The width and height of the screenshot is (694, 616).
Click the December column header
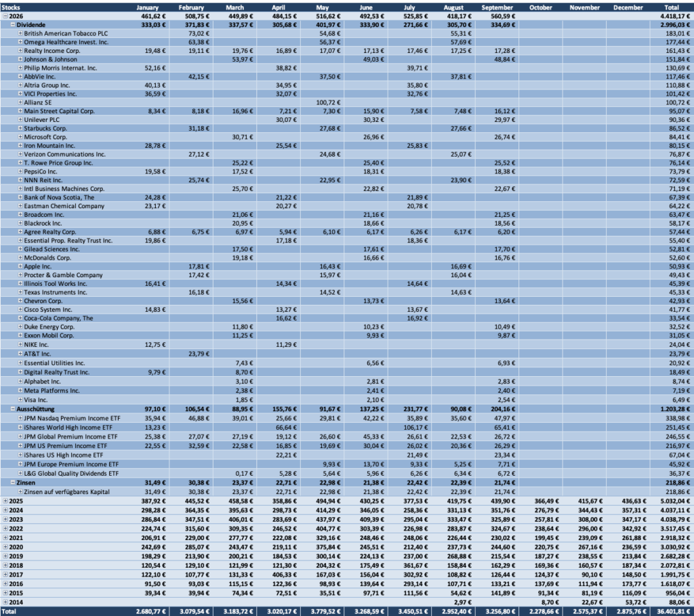[628, 7]
